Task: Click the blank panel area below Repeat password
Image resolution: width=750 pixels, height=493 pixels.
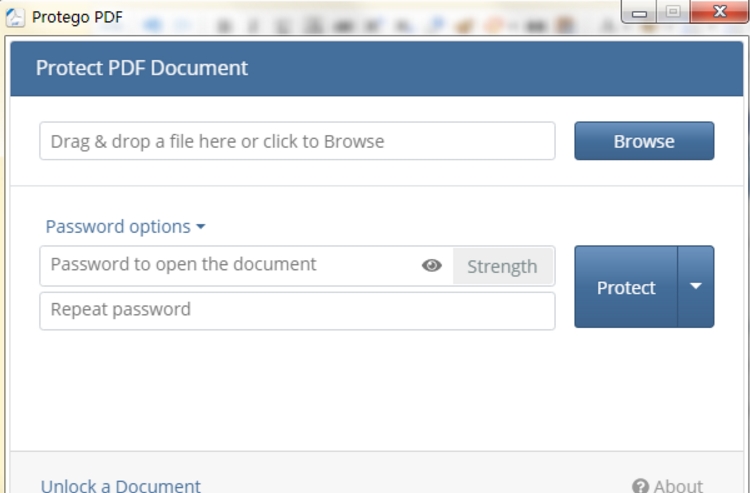Action: click(376, 390)
